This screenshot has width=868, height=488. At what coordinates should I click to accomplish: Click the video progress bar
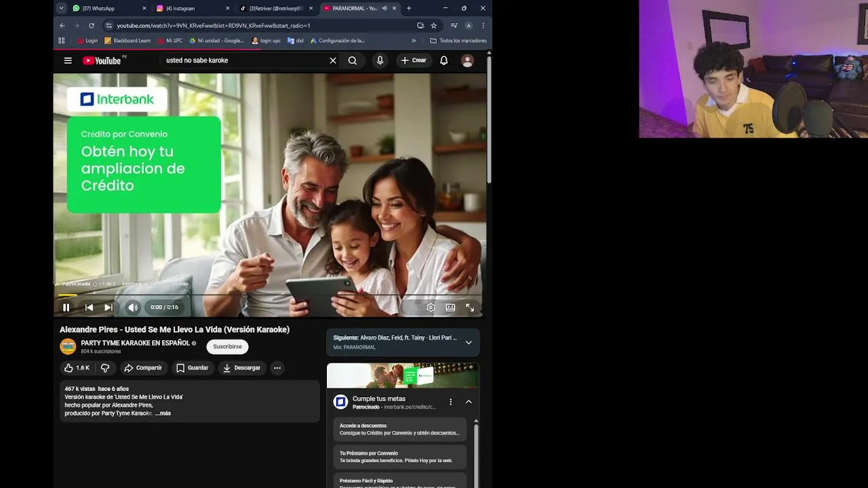pos(270,296)
